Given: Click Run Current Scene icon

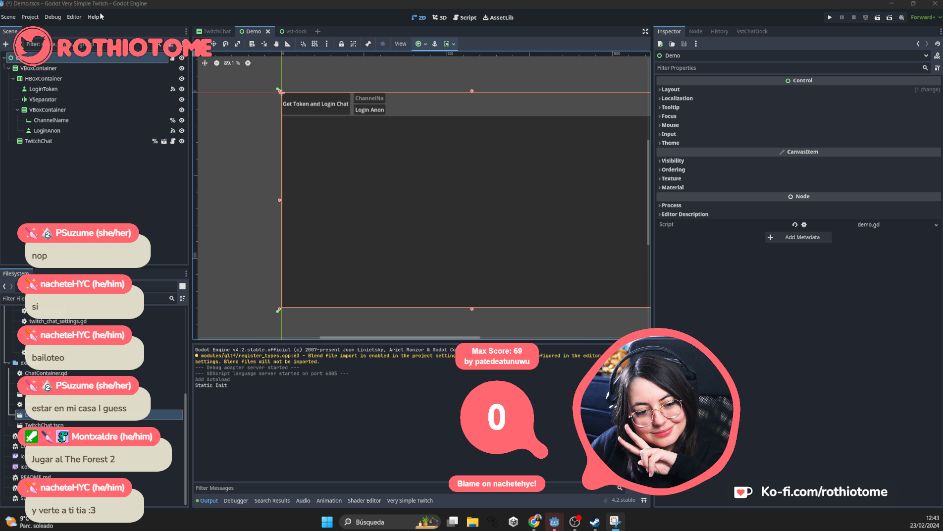Looking at the screenshot, I should coord(877,17).
